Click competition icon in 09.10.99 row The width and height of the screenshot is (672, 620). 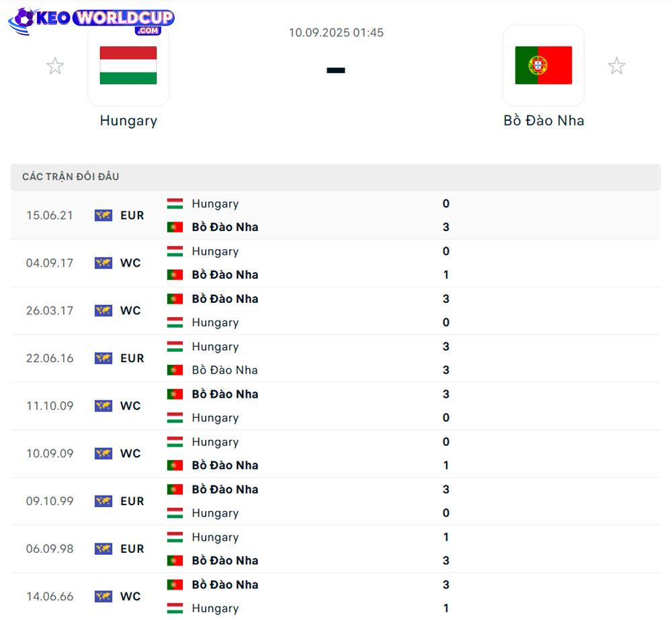(x=103, y=500)
